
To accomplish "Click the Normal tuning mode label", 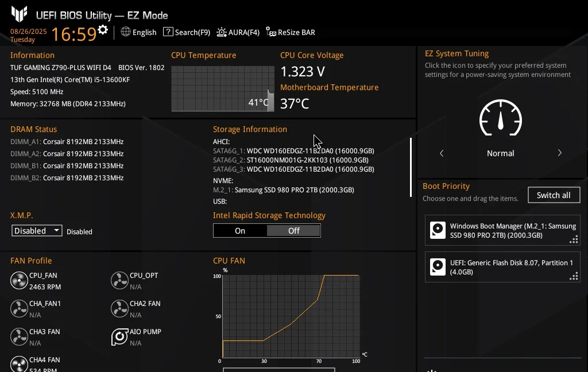I will (501, 153).
